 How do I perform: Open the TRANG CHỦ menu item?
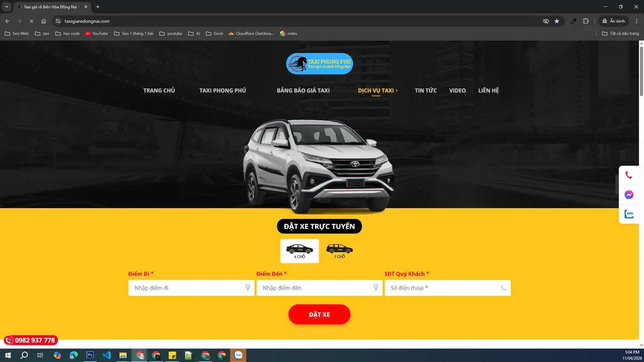159,90
